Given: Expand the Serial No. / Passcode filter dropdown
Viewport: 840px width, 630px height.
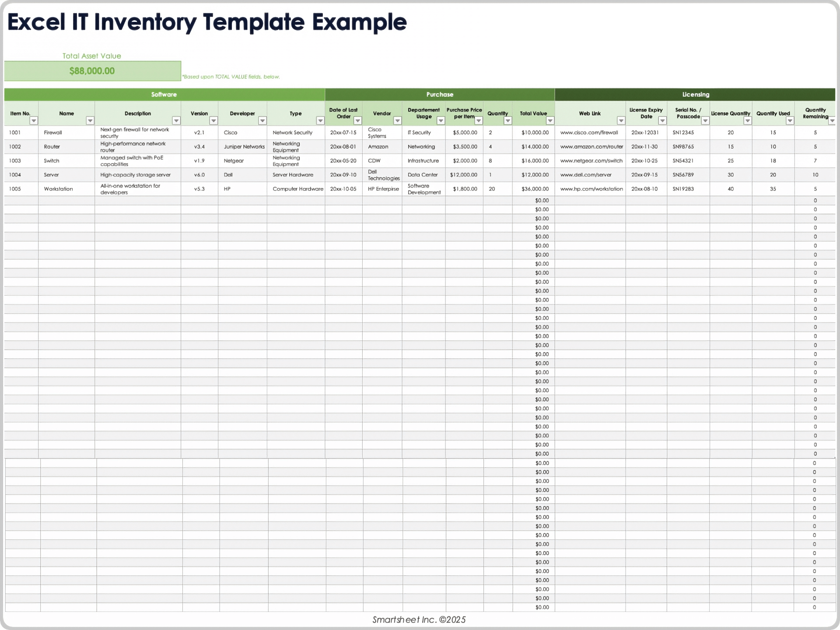Looking at the screenshot, I should tap(706, 121).
